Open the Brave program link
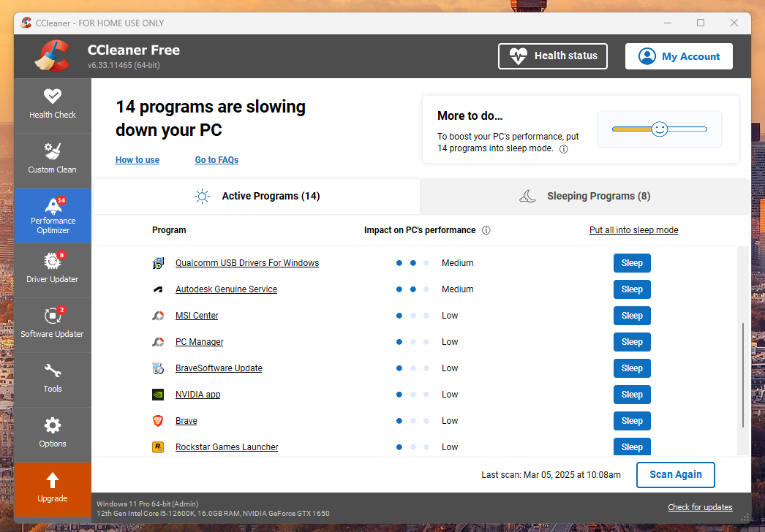Image resolution: width=765 pixels, height=532 pixels. (x=186, y=421)
